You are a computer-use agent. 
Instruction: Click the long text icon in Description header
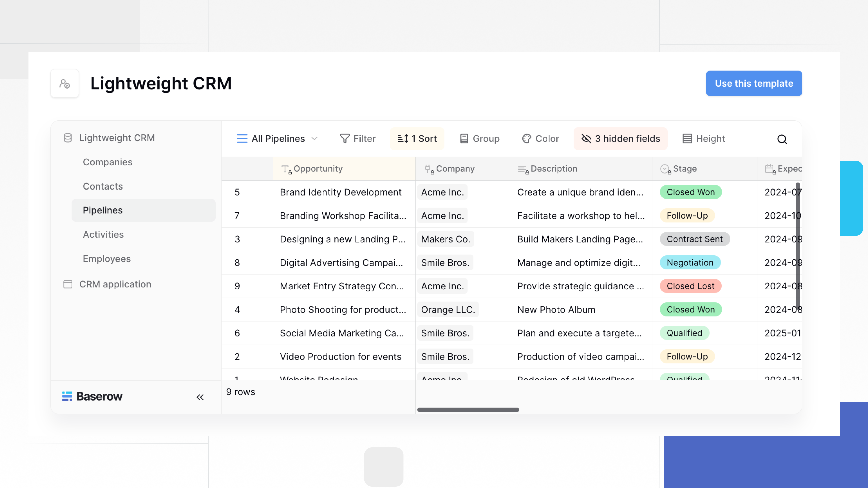click(x=523, y=169)
